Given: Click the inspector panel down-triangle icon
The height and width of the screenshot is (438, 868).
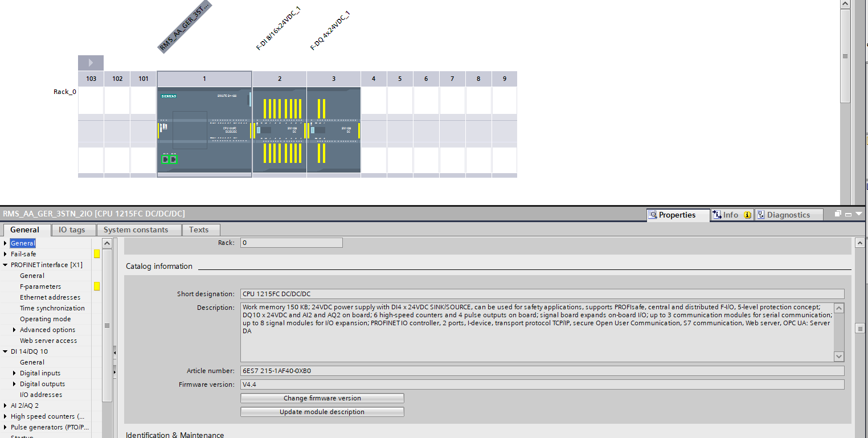Looking at the screenshot, I should (x=859, y=214).
